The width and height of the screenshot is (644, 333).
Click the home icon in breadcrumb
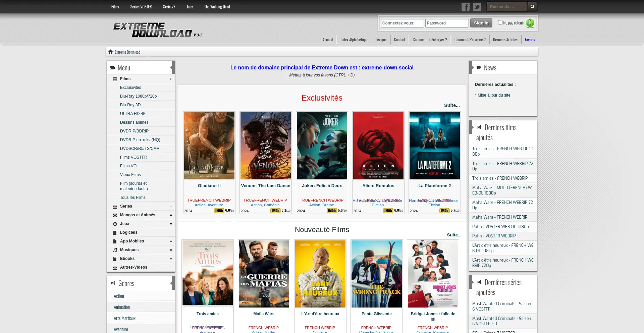click(110, 52)
